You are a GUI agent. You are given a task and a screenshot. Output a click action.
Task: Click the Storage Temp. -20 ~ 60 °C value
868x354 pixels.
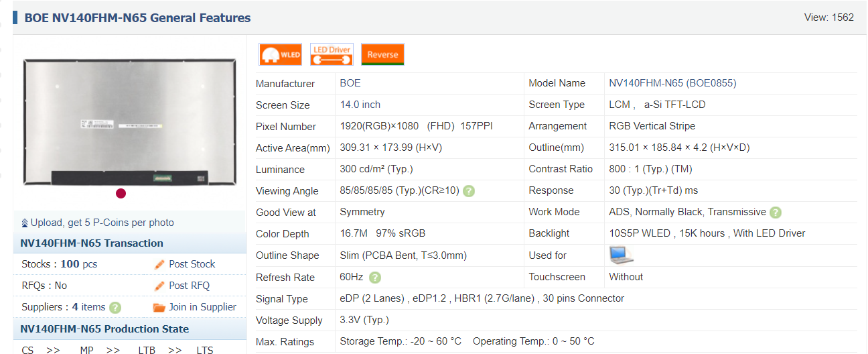tap(401, 341)
